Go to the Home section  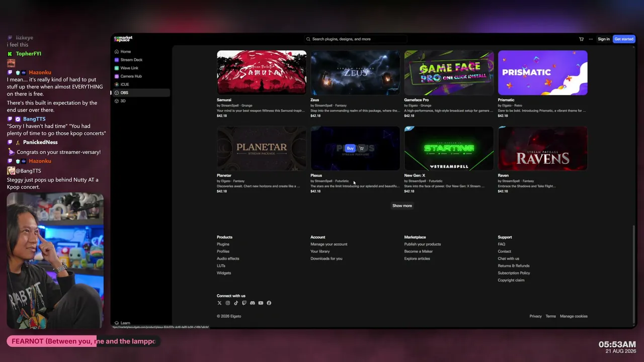coord(126,52)
